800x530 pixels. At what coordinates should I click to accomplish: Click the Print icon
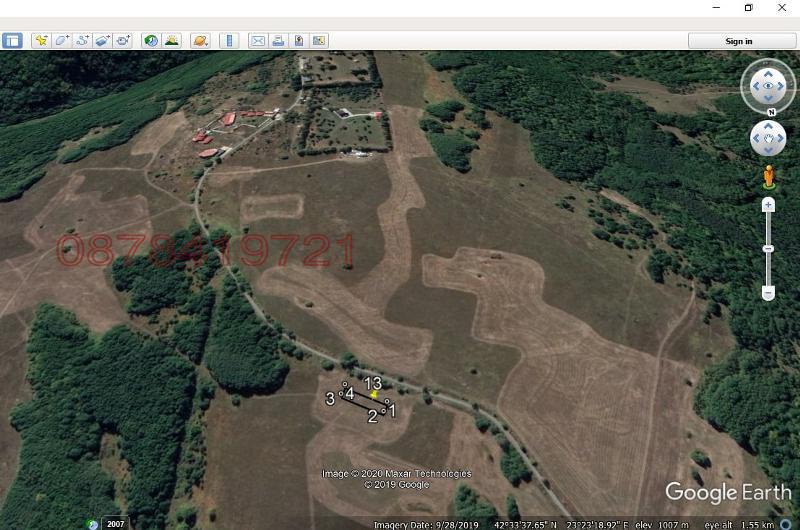pos(278,41)
